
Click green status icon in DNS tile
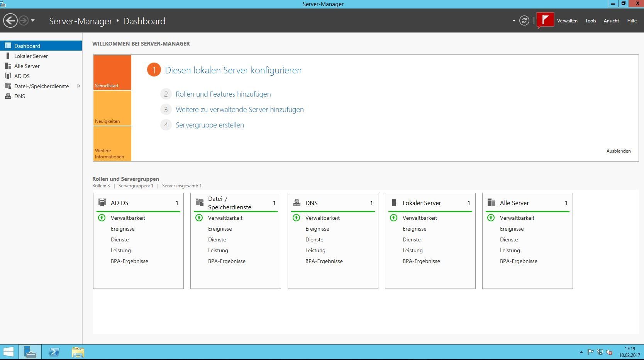pyautogui.click(x=296, y=218)
